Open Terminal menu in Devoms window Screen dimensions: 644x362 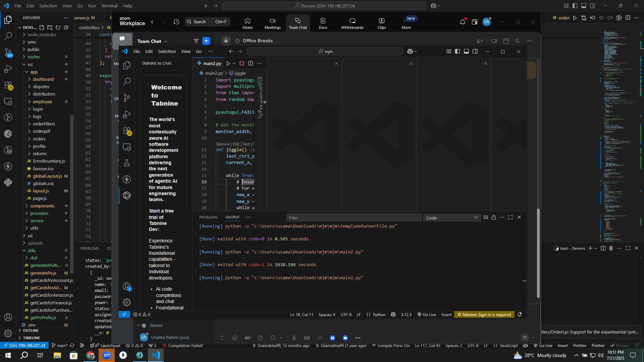coord(109,6)
